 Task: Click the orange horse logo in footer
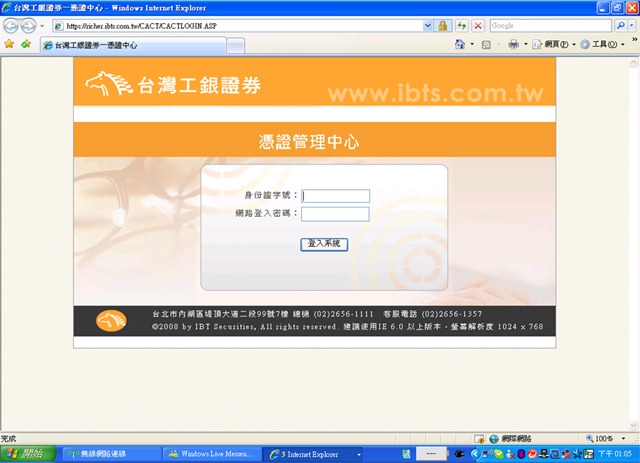[x=111, y=321]
